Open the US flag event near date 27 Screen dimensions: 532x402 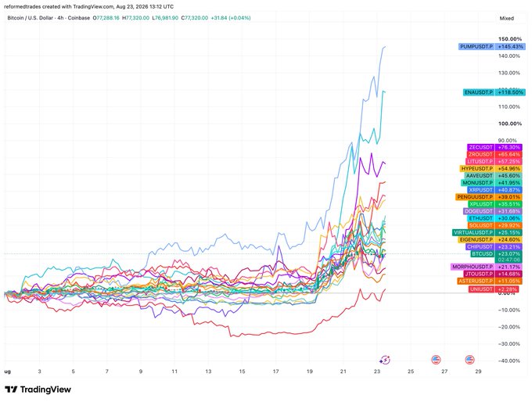(x=436, y=360)
